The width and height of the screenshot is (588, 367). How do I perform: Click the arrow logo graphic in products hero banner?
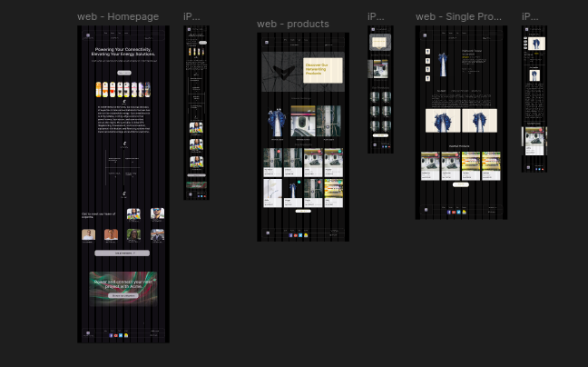(283, 72)
